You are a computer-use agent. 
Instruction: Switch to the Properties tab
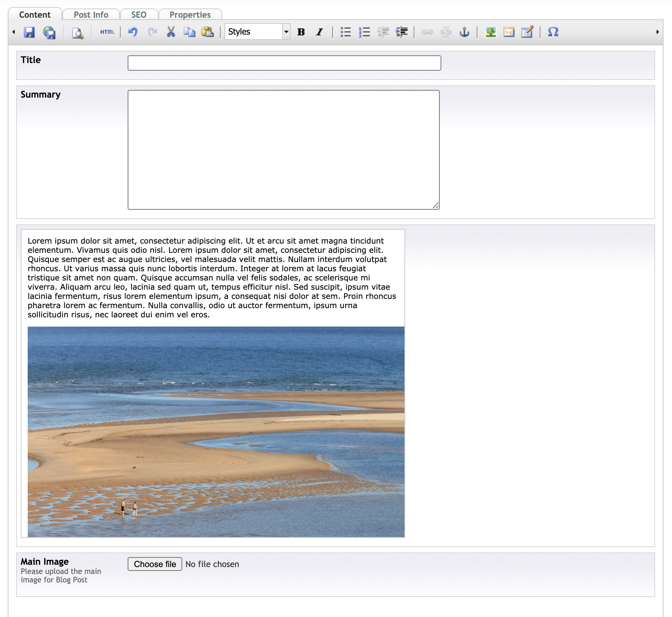pyautogui.click(x=190, y=15)
